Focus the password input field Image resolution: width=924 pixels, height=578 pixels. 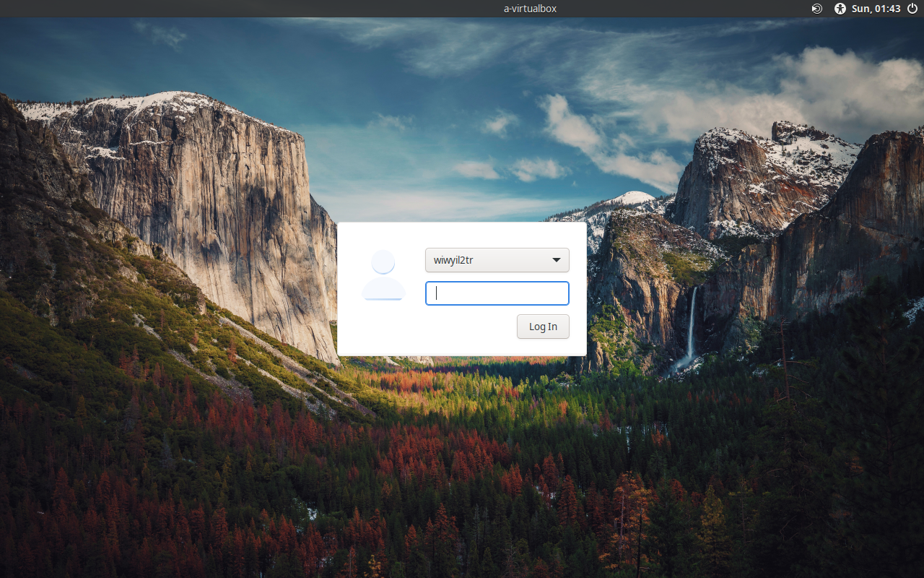pyautogui.click(x=497, y=293)
